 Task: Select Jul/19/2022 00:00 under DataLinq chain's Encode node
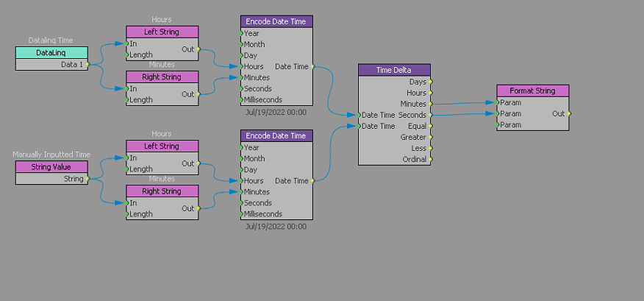276,112
